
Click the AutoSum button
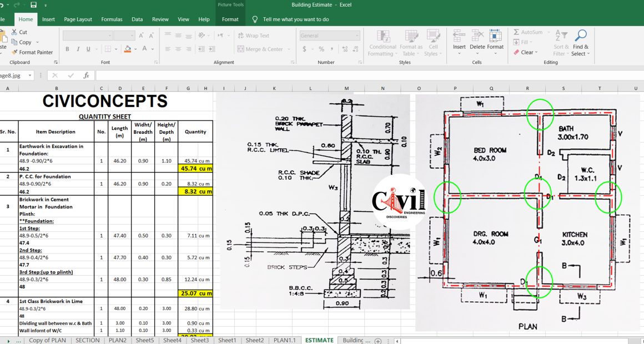tap(528, 32)
